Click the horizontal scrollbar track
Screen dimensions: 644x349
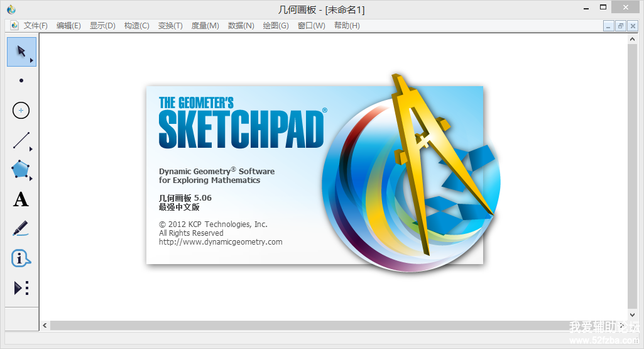(334, 326)
